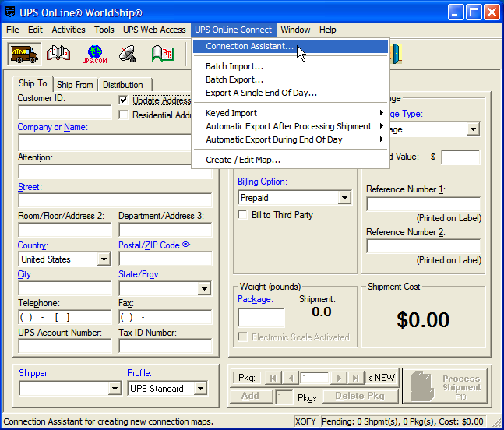This screenshot has height=430, width=504.
Task: Open the Window menu
Action: click(x=295, y=30)
